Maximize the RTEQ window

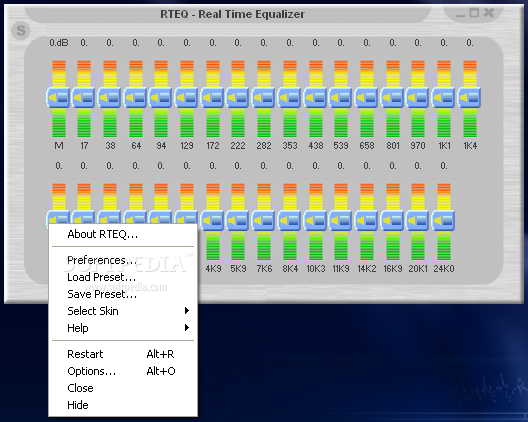coord(474,13)
